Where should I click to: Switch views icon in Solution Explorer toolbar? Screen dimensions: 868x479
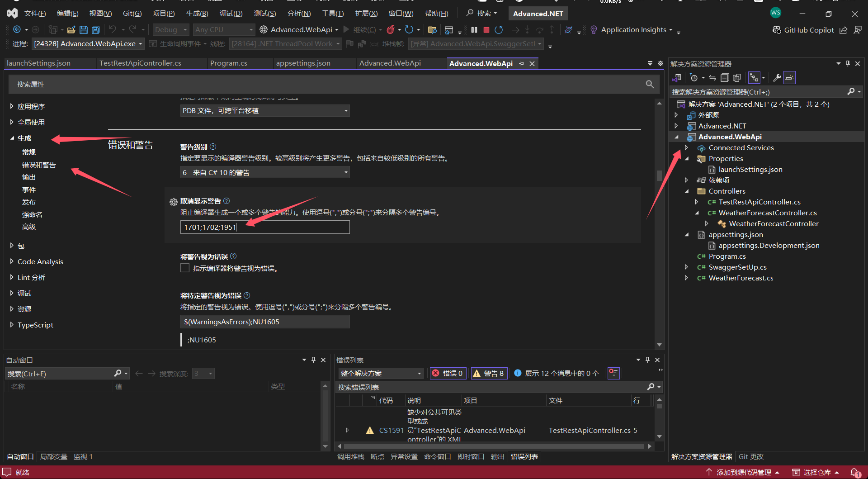coord(677,78)
